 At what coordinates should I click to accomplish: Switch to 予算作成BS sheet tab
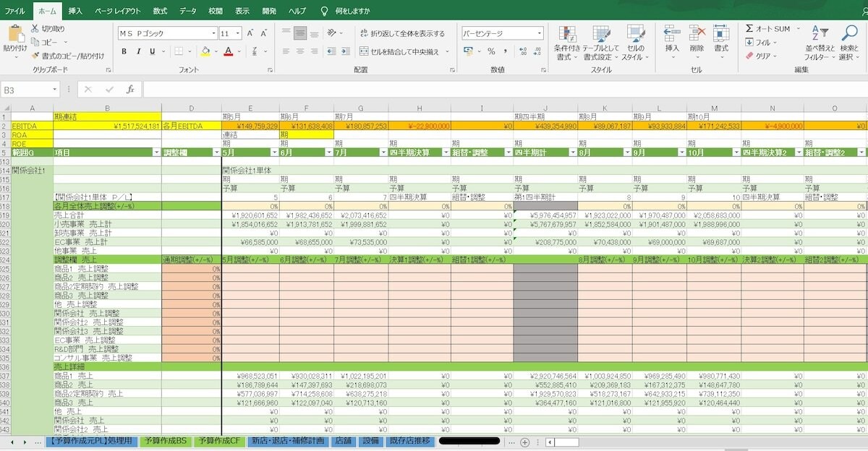tap(165, 440)
